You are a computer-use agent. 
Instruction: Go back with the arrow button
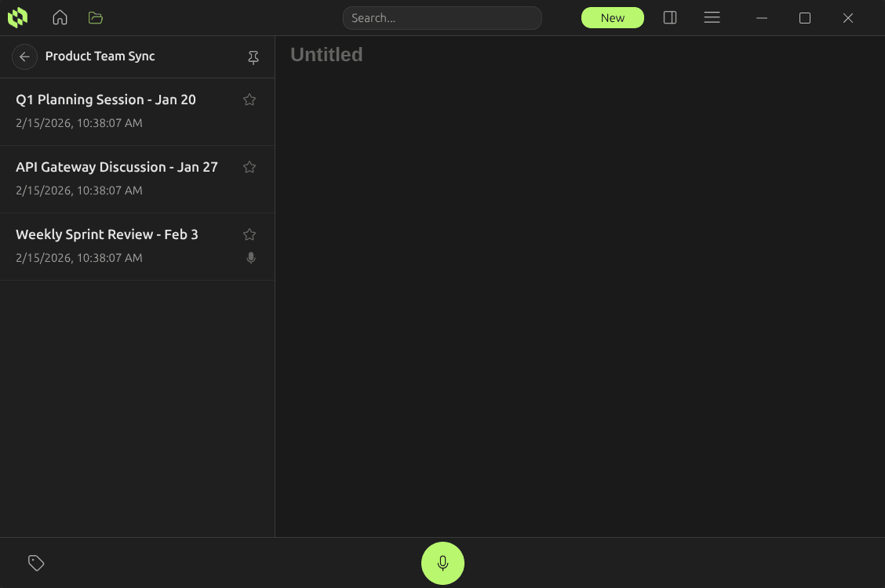[24, 56]
